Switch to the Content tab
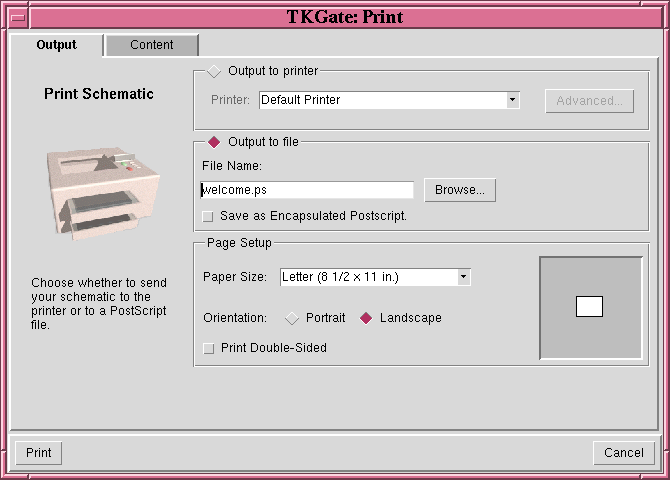 (151, 45)
